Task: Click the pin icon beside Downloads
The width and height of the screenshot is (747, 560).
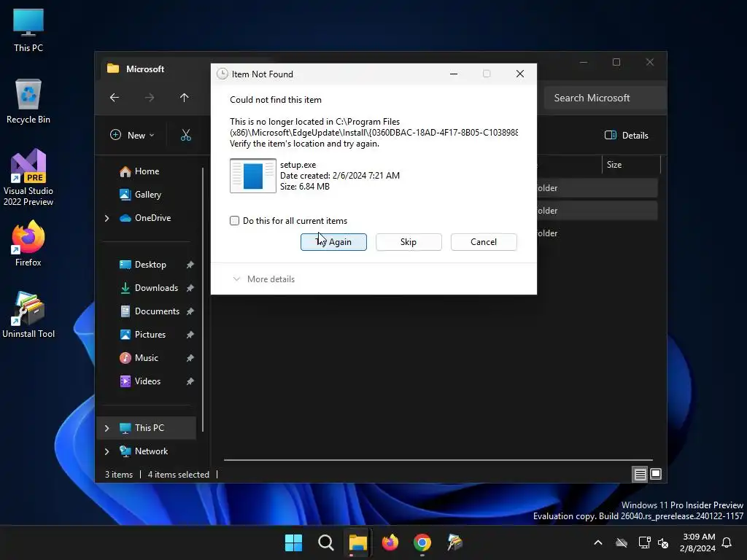Action: pyautogui.click(x=190, y=288)
